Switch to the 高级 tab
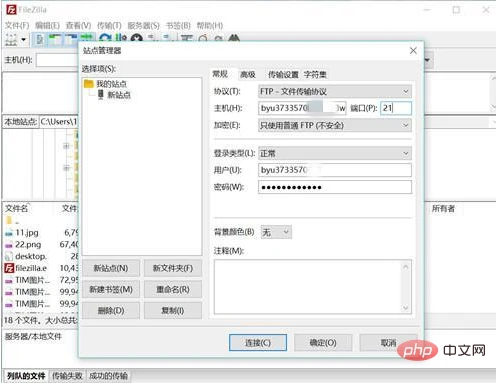The image size is (496, 383). point(248,75)
